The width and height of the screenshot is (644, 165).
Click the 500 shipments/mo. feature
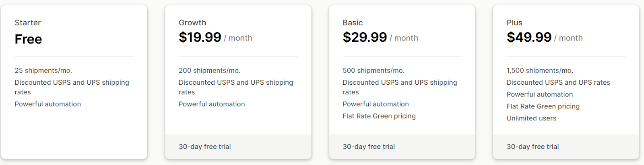click(x=374, y=71)
